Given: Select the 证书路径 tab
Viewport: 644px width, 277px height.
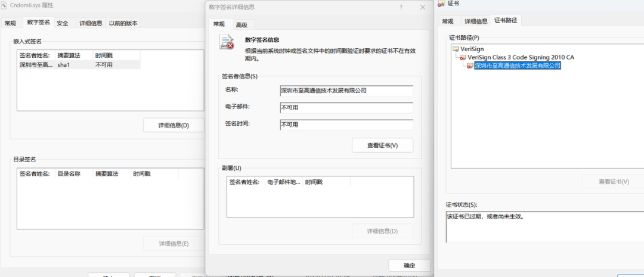Looking at the screenshot, I should point(506,20).
